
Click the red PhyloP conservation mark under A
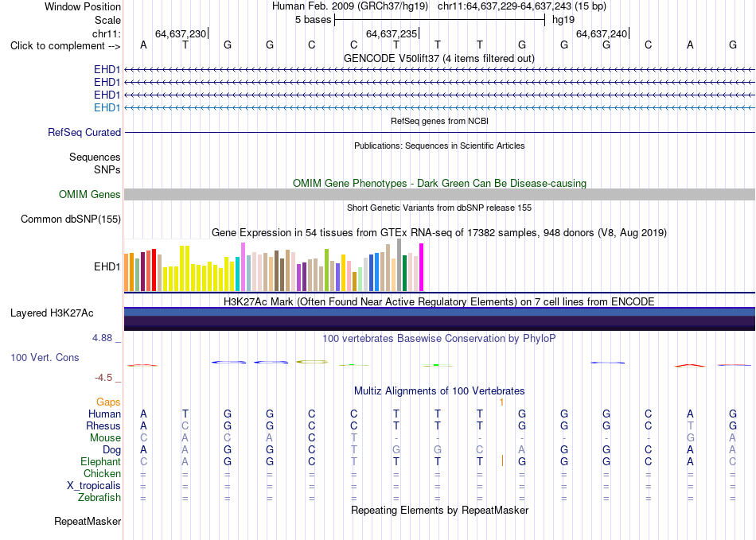[x=689, y=366]
